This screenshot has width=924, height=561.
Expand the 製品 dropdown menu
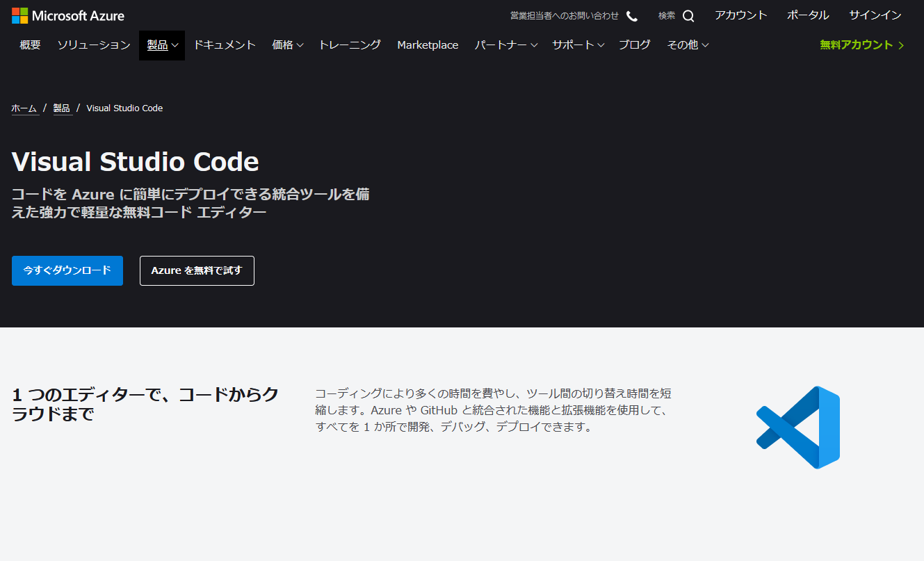pyautogui.click(x=162, y=45)
